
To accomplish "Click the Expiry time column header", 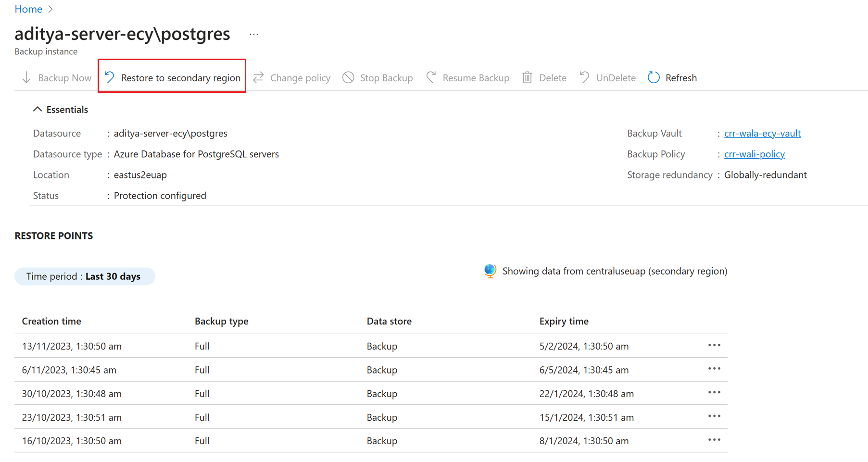I will [x=564, y=321].
